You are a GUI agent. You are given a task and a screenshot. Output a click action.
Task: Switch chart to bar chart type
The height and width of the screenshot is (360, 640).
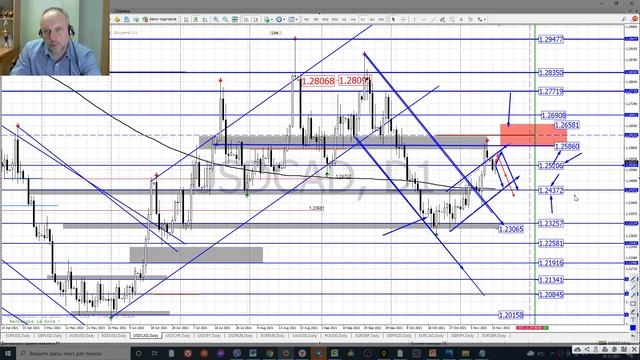pyautogui.click(x=186, y=19)
